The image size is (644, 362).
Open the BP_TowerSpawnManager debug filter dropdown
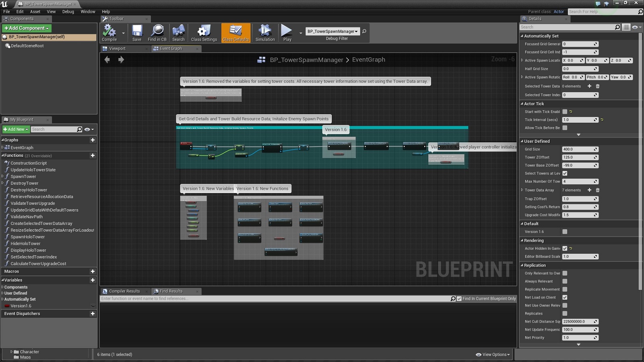pyautogui.click(x=332, y=31)
